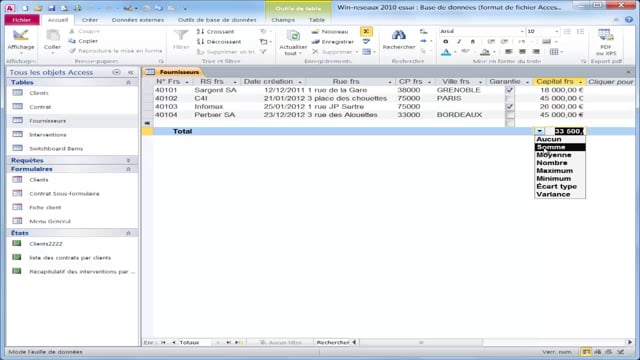Click Couper in the clipboard group
640x360 pixels.
[84, 31]
